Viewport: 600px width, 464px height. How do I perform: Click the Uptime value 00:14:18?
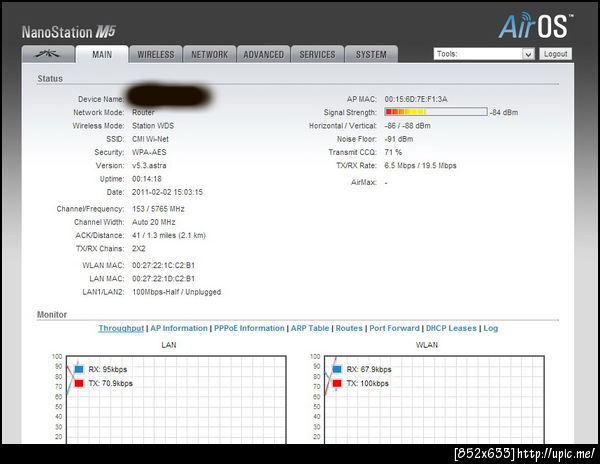[x=147, y=179]
